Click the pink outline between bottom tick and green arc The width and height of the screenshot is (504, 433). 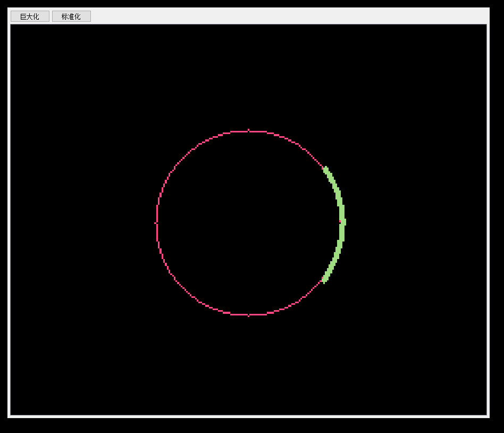pos(298,301)
